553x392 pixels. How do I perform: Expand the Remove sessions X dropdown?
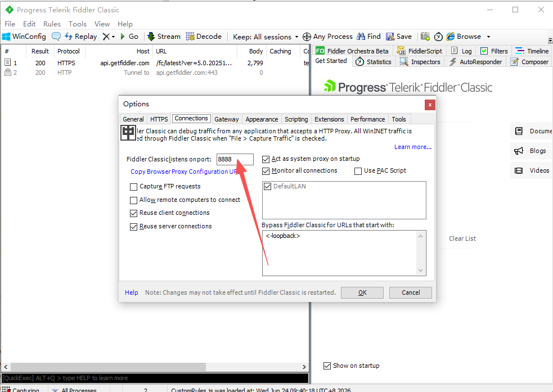pos(113,37)
